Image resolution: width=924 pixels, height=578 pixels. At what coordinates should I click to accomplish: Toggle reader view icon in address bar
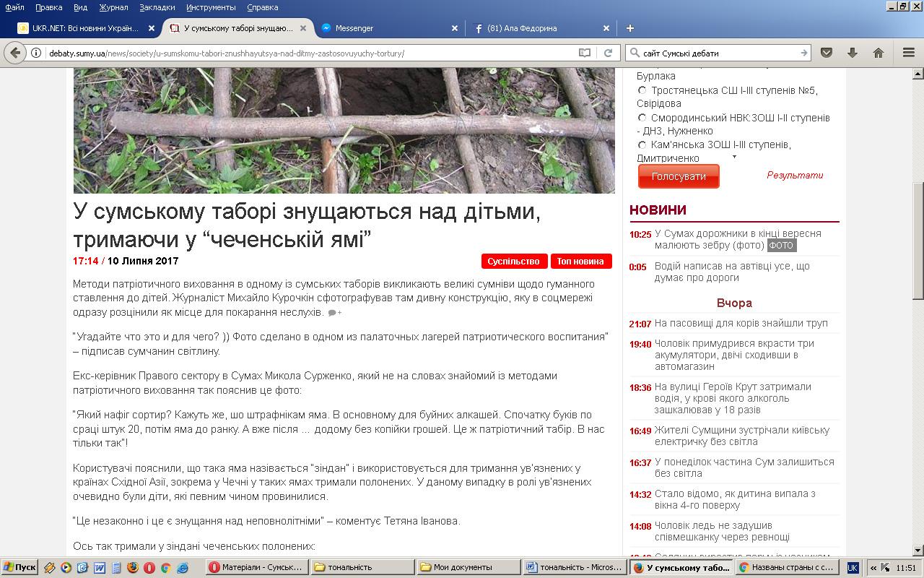[x=585, y=53]
